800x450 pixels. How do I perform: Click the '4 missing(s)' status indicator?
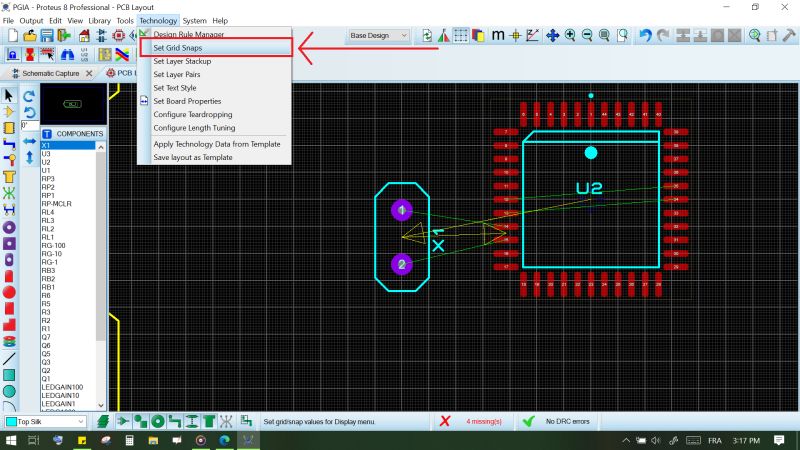point(484,421)
